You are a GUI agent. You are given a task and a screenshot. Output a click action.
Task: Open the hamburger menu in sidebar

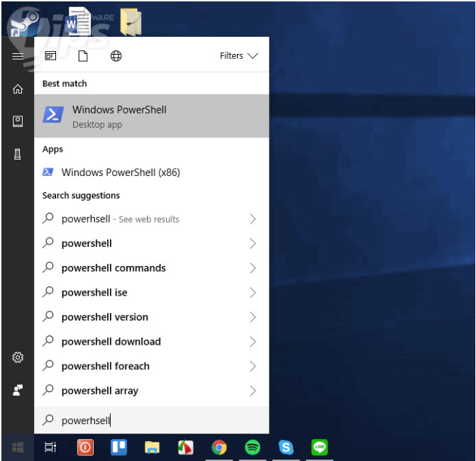coord(18,56)
